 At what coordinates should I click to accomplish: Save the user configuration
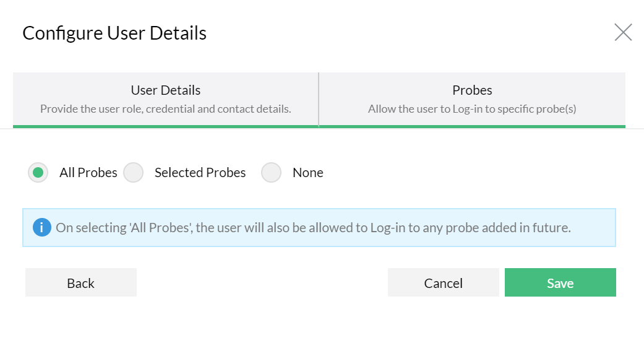click(x=560, y=283)
